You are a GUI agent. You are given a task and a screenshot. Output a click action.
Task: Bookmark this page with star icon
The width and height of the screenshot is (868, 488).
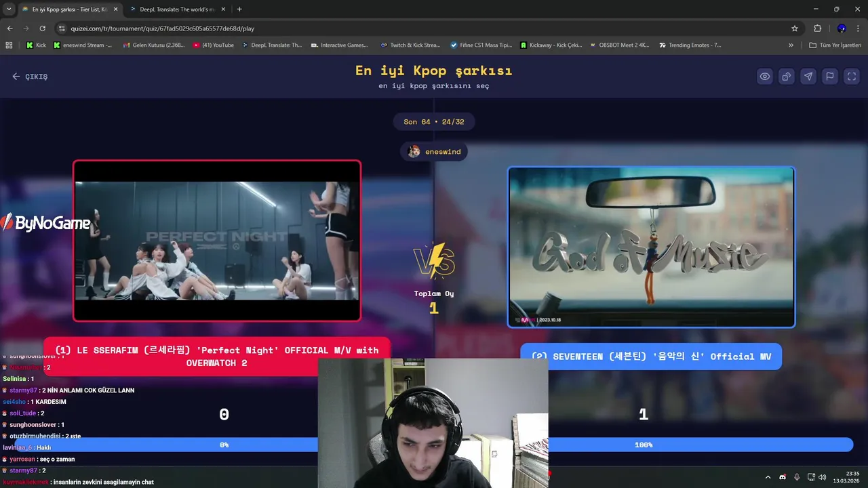pyautogui.click(x=795, y=28)
